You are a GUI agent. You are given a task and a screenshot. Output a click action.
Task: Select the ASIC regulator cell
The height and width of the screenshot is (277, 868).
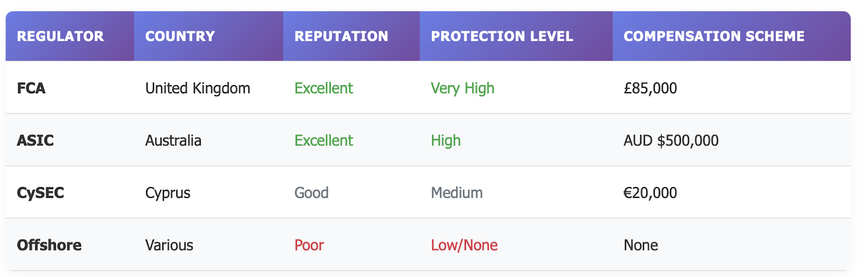coord(35,141)
